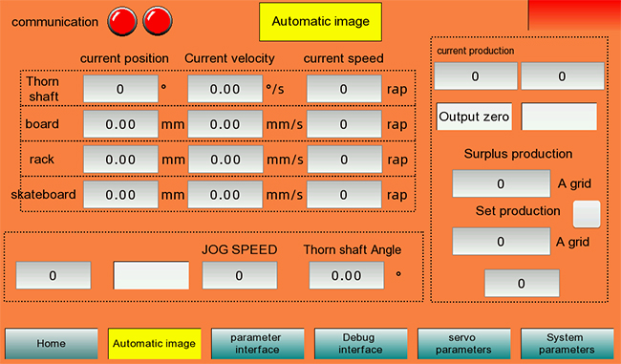Viewport: 621px width, 364px height.
Task: Select board current speed field
Action: coord(344,124)
